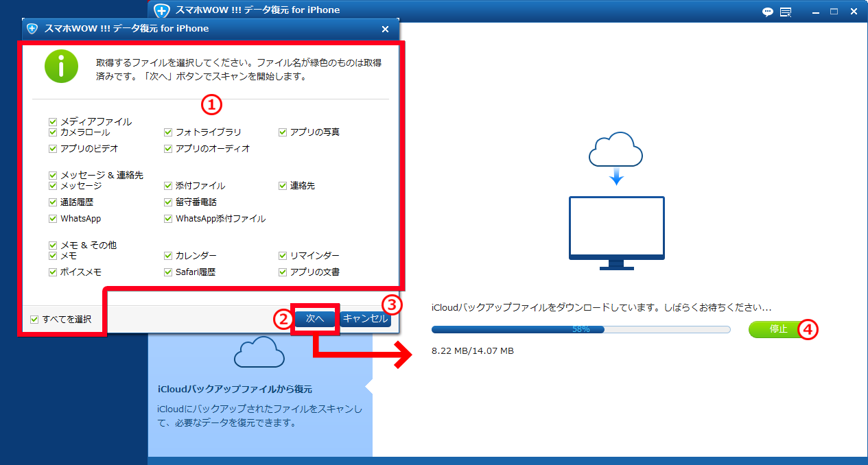The height and width of the screenshot is (465, 868).
Task: Click the feedback speech bubble icon top right
Action: pyautogui.click(x=767, y=11)
